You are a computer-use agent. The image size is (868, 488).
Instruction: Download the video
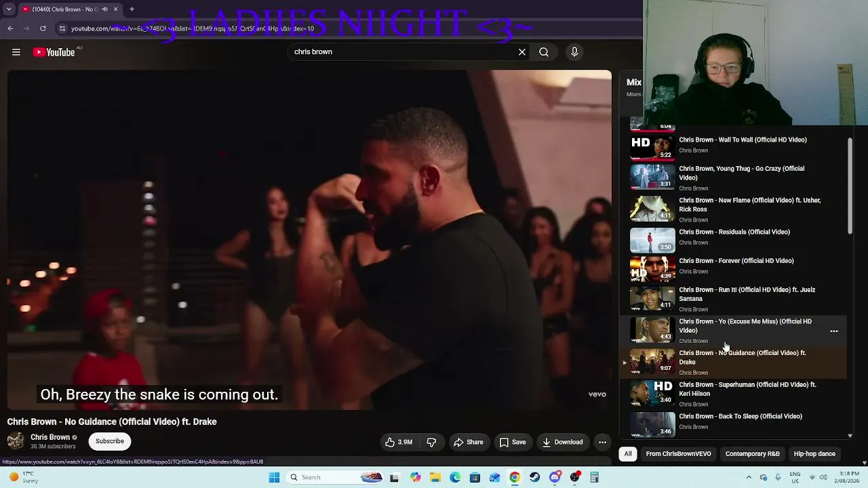point(563,442)
